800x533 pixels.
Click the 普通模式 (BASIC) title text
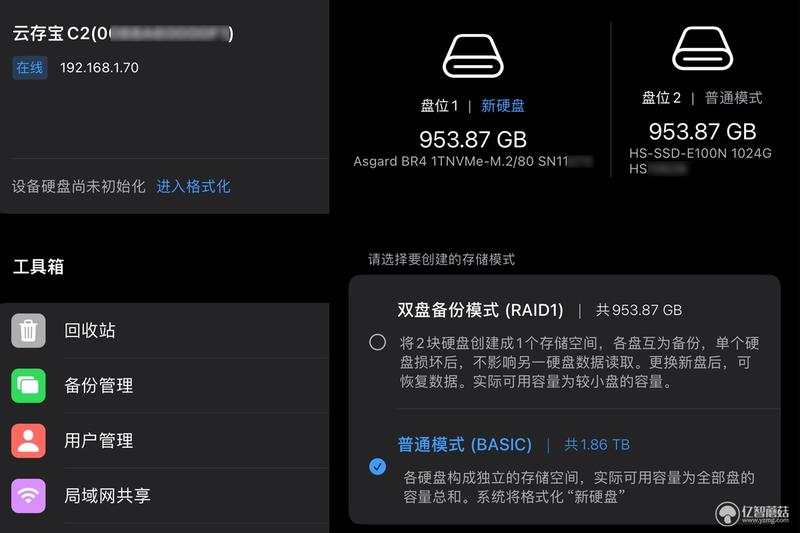[x=464, y=444]
